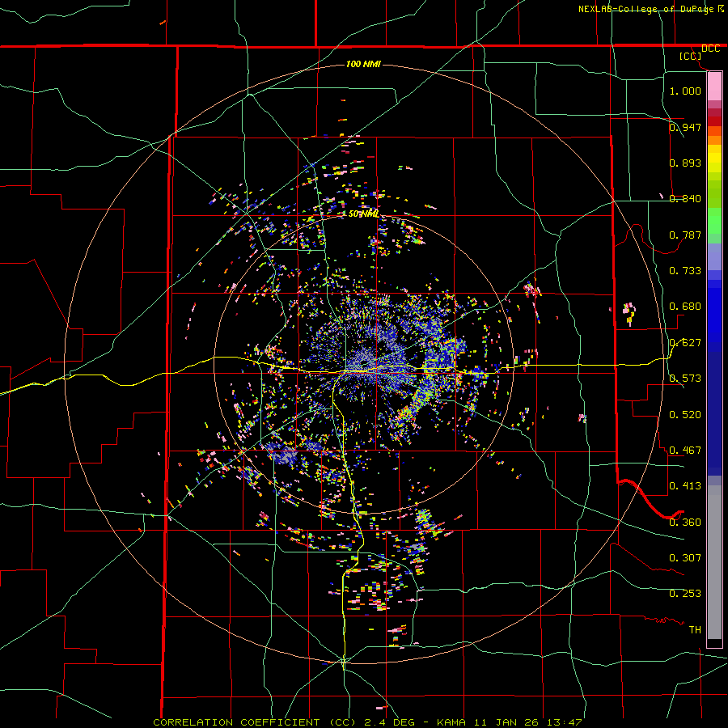Select the 0.360 scale value

[x=685, y=523]
